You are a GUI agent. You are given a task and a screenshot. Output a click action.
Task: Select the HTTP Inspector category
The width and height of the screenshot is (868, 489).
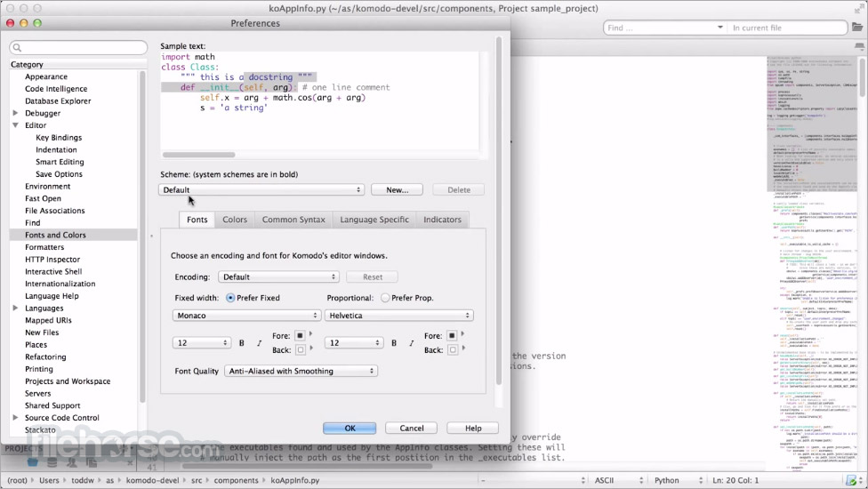[x=52, y=259]
